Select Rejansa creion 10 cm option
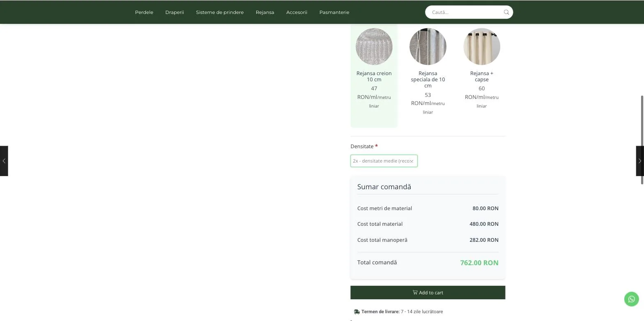 click(374, 76)
